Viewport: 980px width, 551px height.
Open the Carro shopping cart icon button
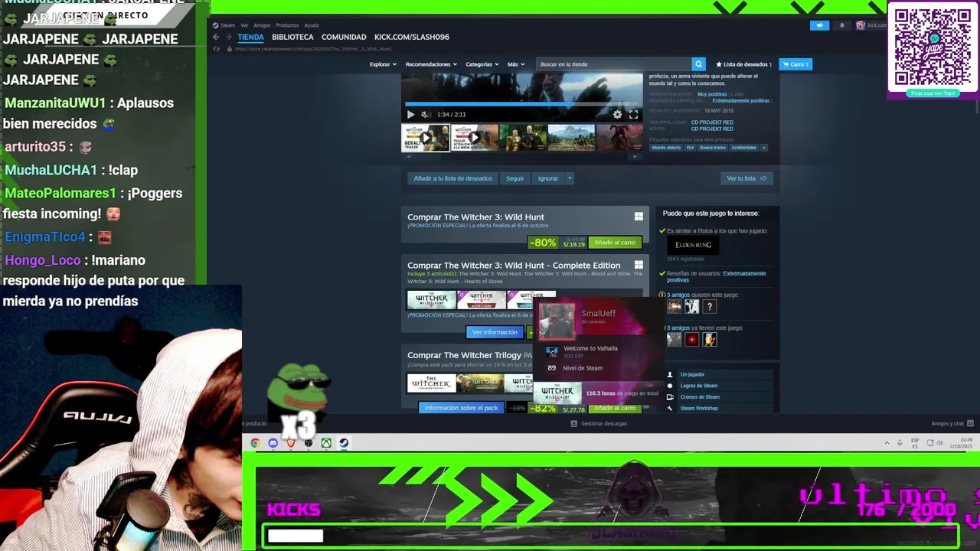tap(795, 64)
